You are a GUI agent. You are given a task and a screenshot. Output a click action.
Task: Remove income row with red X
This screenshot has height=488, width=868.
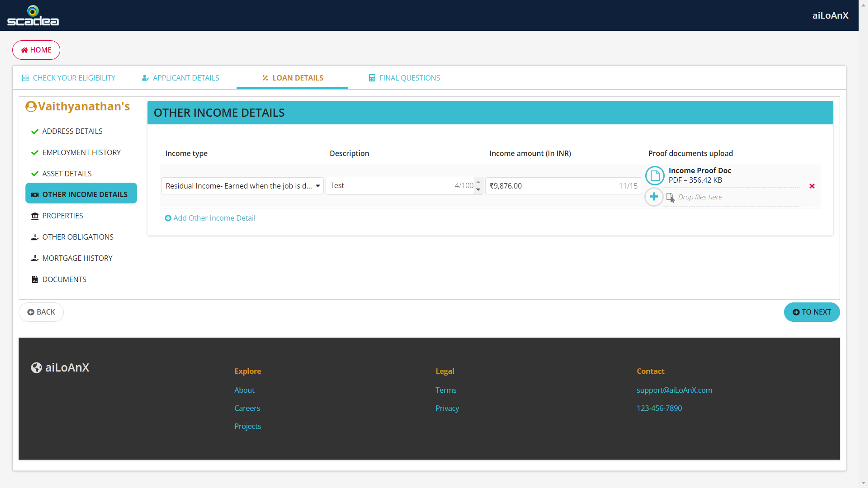pyautogui.click(x=812, y=186)
